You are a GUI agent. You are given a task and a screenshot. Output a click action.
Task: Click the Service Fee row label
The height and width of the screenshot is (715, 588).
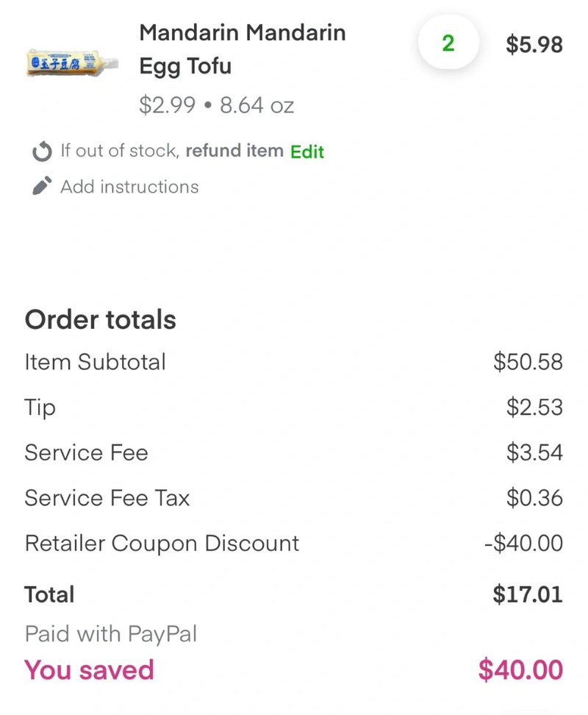(x=86, y=453)
